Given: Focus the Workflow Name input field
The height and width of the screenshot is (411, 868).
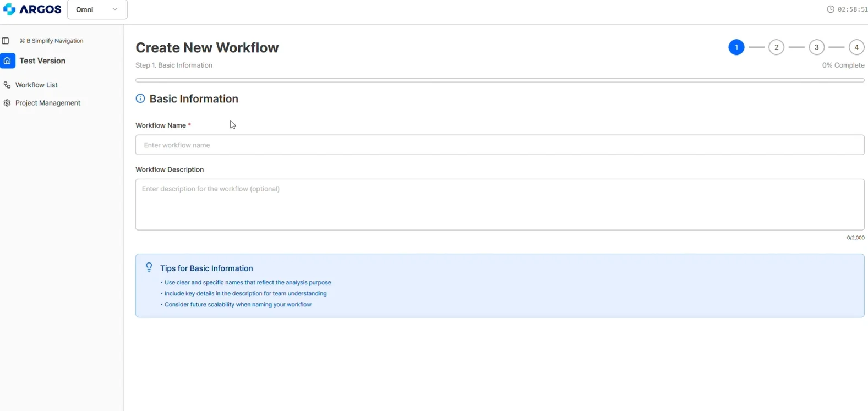Looking at the screenshot, I should [x=499, y=145].
